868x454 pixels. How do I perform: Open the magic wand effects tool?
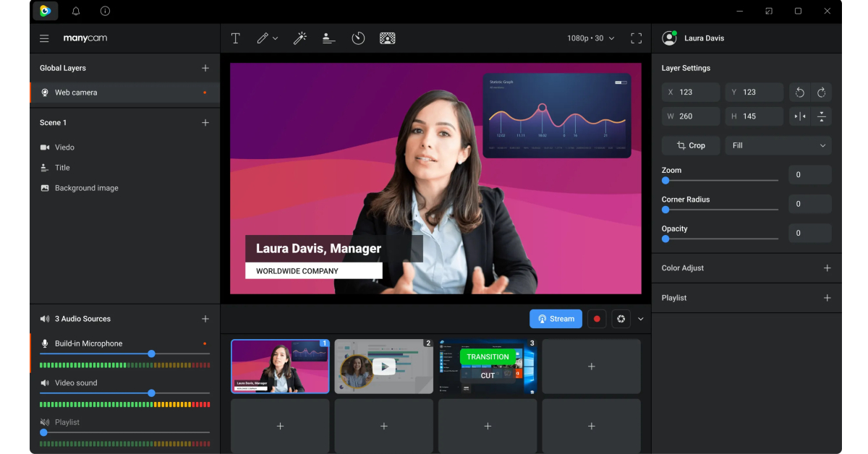click(x=299, y=38)
